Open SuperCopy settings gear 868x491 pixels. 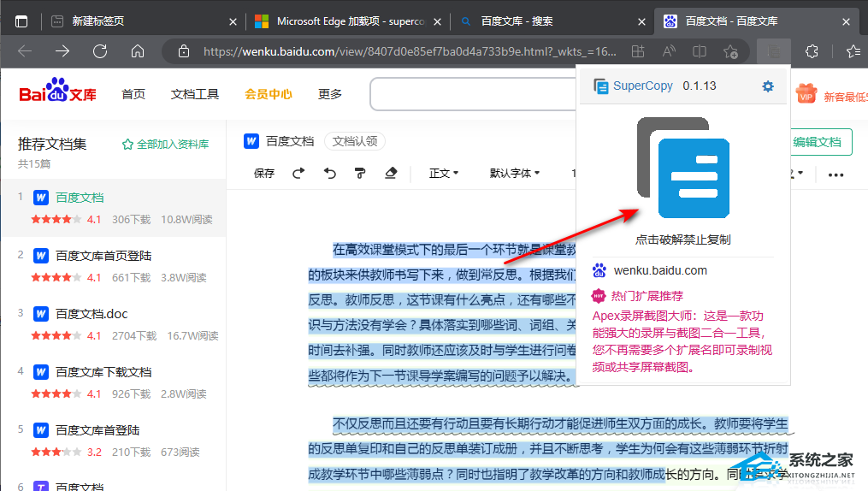tap(768, 86)
